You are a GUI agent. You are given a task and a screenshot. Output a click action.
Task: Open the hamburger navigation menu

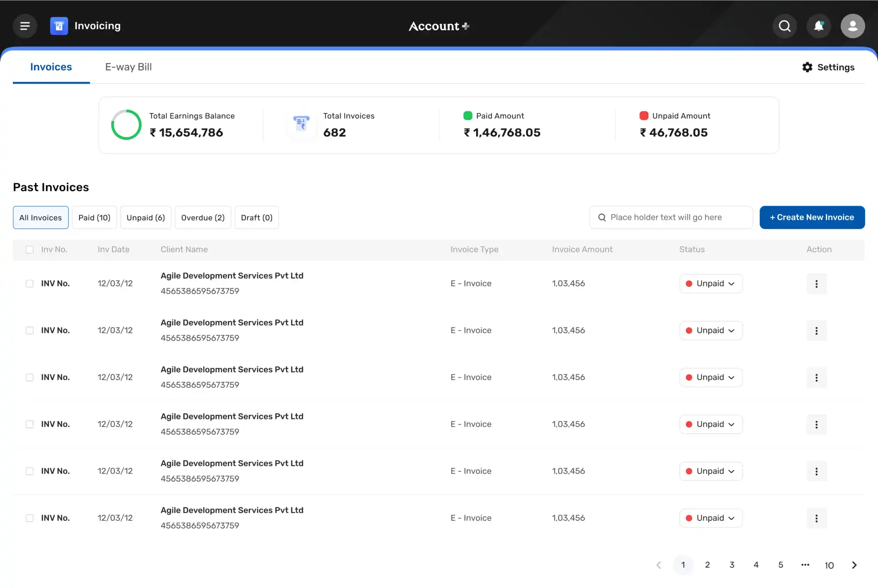25,26
